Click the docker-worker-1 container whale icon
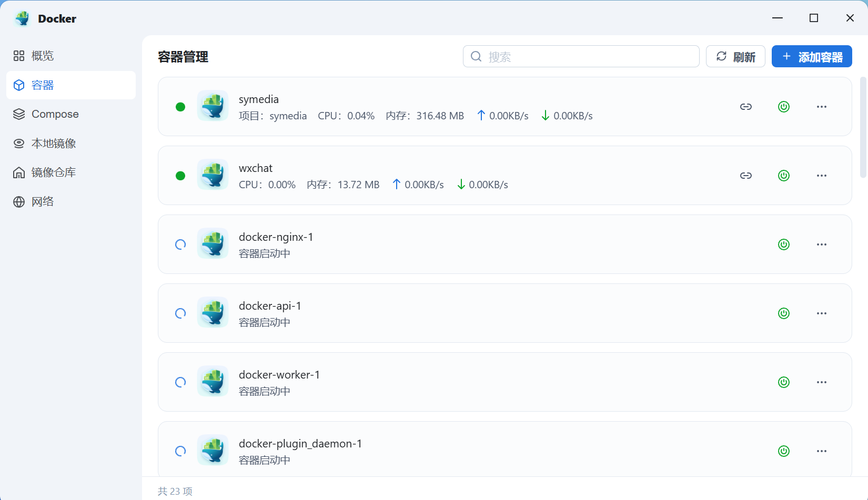868x500 pixels. (213, 381)
